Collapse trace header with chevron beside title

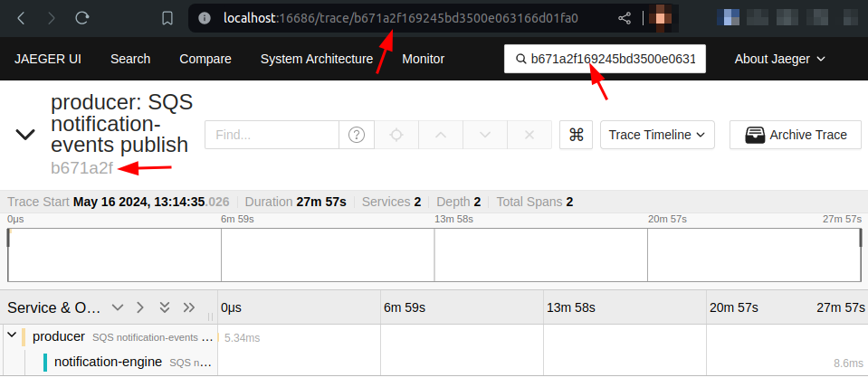[25, 135]
